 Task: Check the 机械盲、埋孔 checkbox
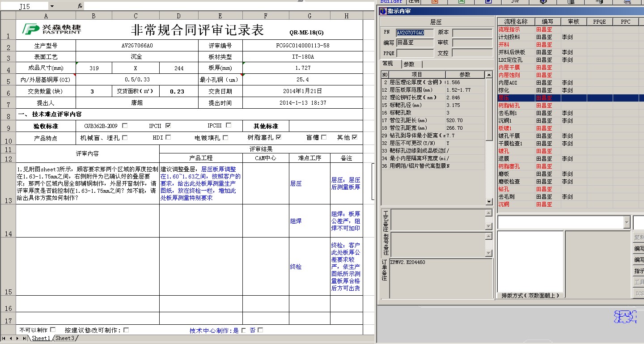pyautogui.click(x=125, y=138)
